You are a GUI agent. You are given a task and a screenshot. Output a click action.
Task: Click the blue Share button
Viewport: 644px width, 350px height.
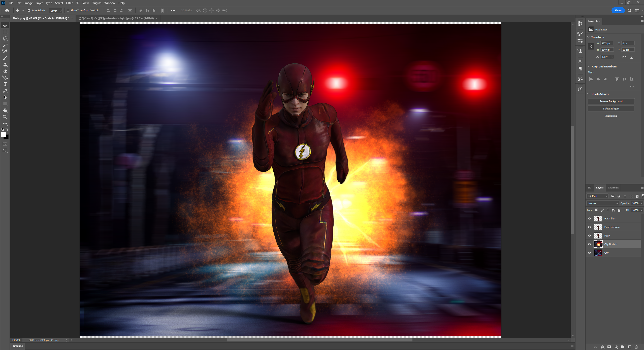pyautogui.click(x=618, y=11)
